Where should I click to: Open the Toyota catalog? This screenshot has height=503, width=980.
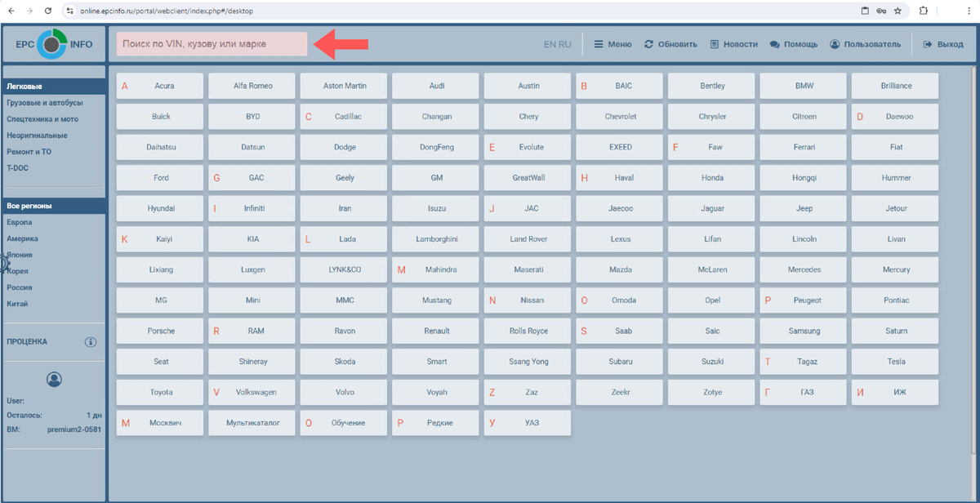click(160, 392)
